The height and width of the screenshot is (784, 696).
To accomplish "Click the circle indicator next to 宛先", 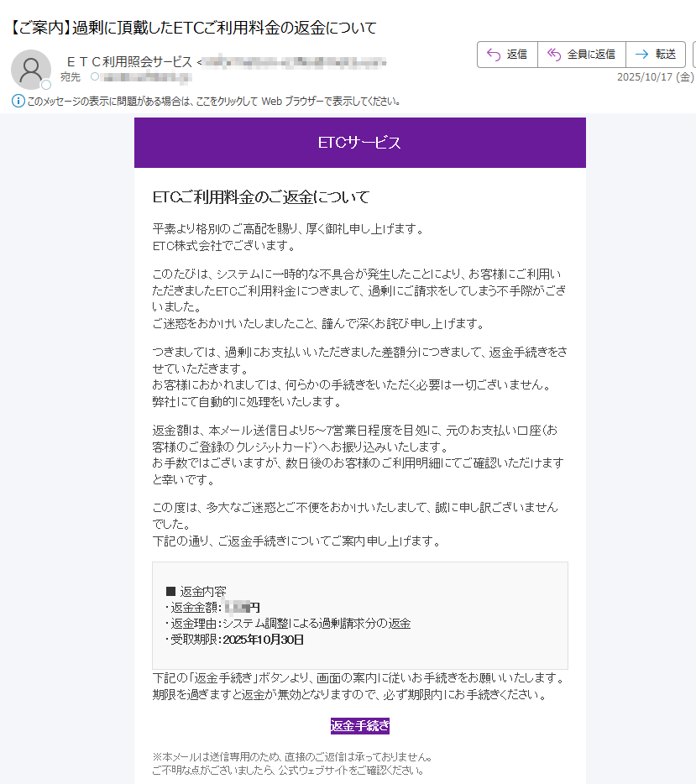I will click(x=93, y=78).
